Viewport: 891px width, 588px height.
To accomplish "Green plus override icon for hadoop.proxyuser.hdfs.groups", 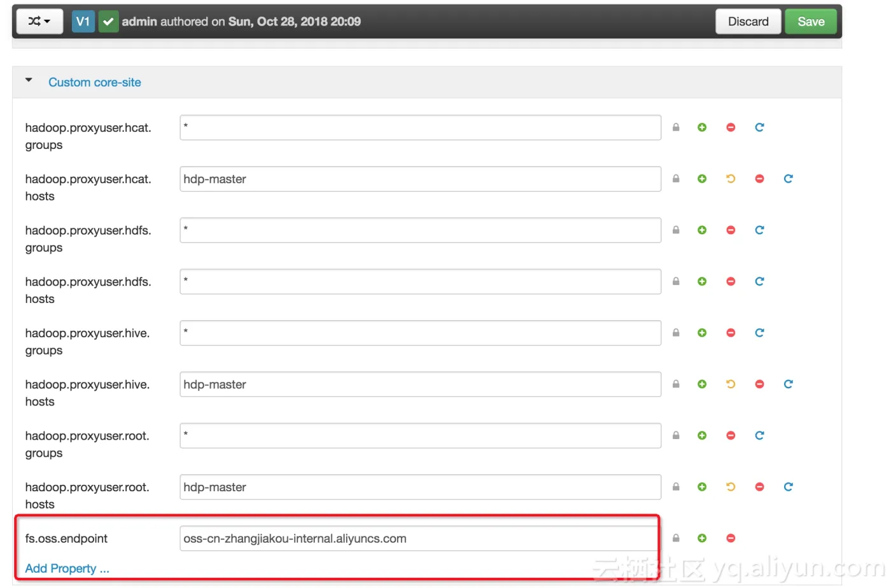I will [702, 230].
